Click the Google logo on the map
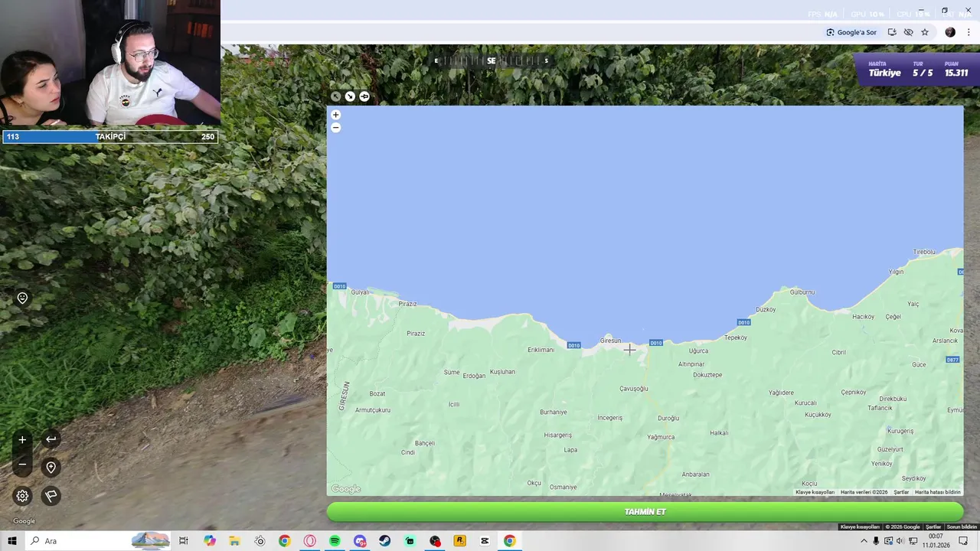This screenshot has width=980, height=551. tap(346, 489)
